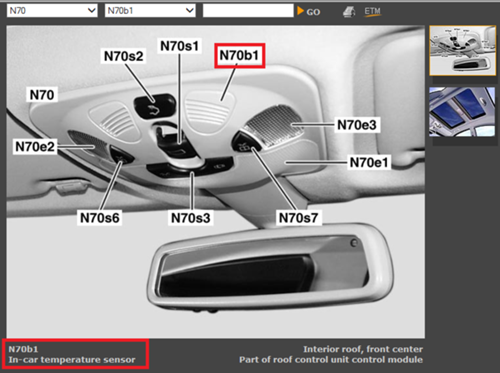
Task: Click the print icon in the toolbar
Action: coord(349,12)
